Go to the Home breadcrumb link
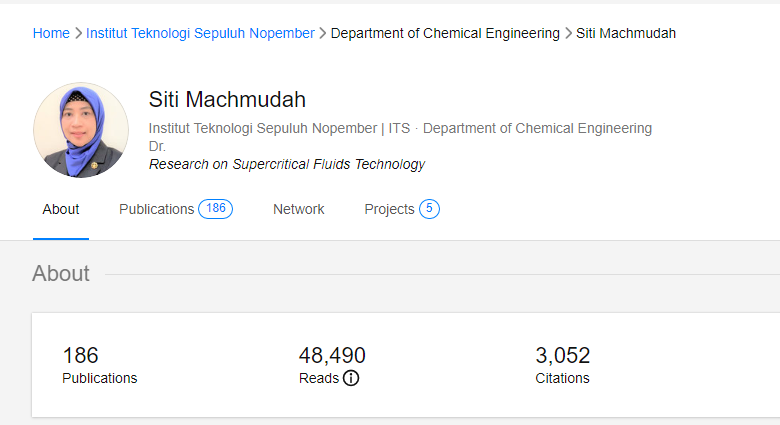 point(51,33)
